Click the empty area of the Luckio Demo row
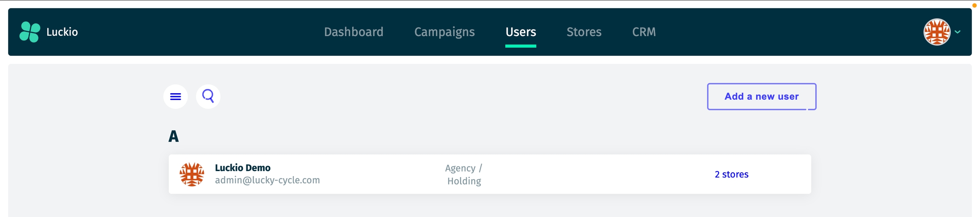Viewport: 980px width, 217px height. coord(595,174)
